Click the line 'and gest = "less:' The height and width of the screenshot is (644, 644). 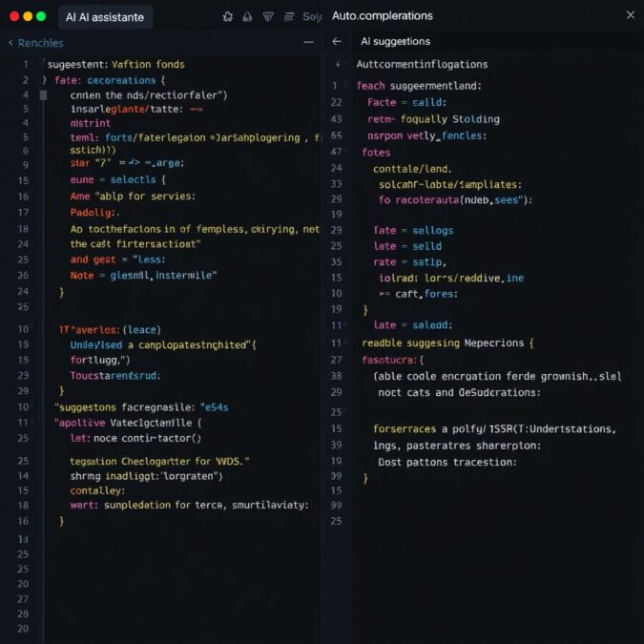click(x=117, y=260)
